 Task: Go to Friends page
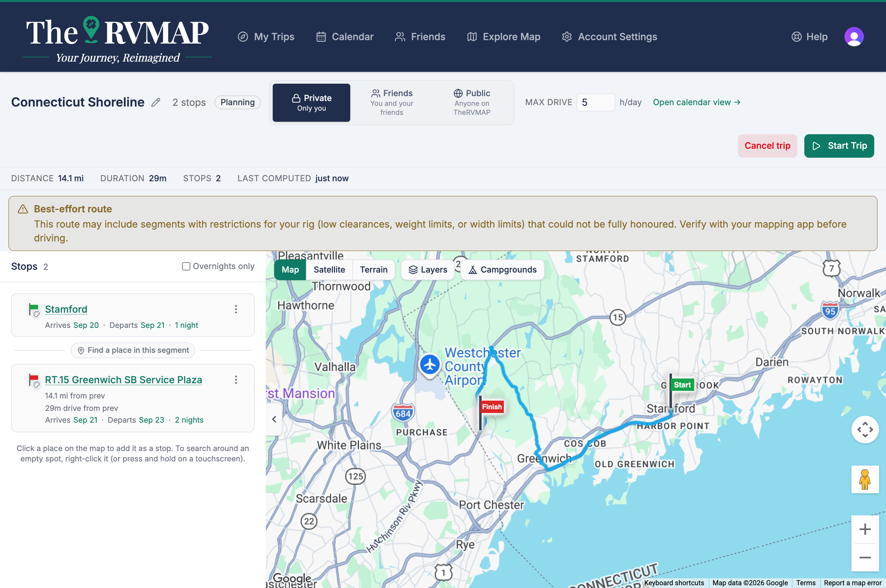[x=420, y=37]
